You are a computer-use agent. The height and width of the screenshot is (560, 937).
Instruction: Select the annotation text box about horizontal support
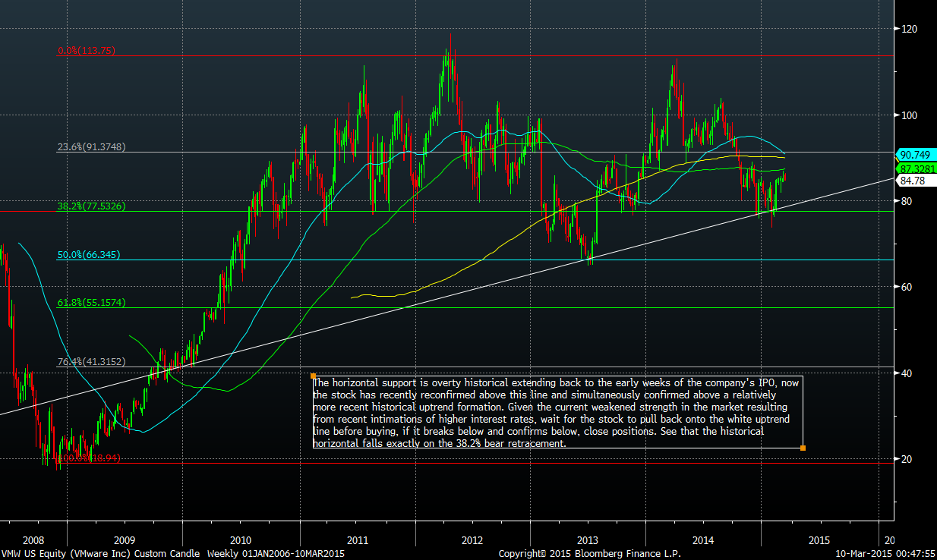pos(557,412)
